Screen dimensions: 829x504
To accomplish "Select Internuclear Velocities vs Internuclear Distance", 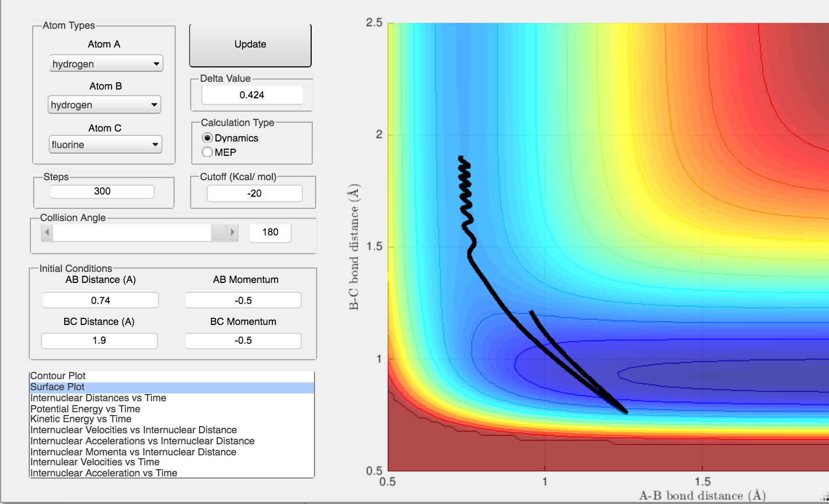I will tap(171, 430).
